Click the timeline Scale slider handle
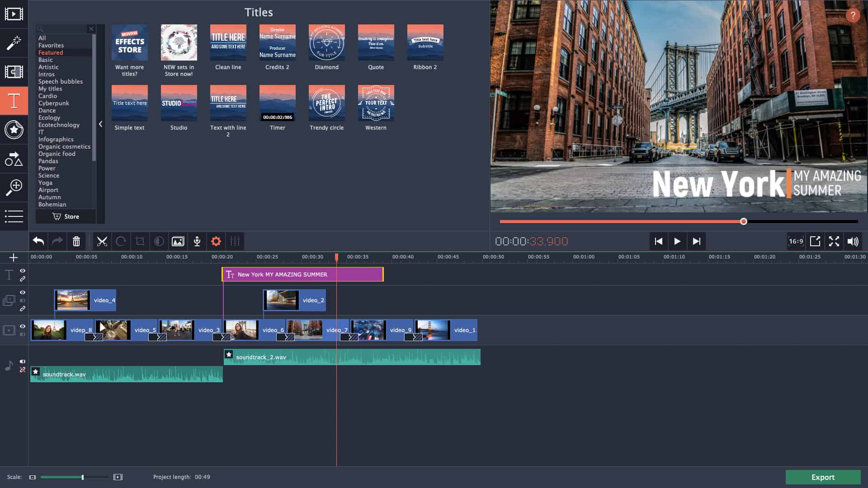The image size is (868, 488). tap(82, 477)
